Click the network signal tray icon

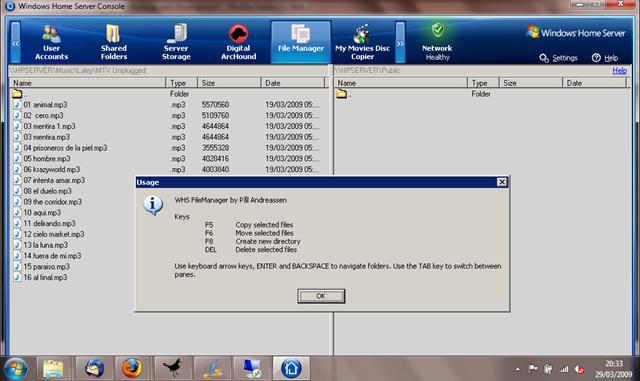coord(564,370)
